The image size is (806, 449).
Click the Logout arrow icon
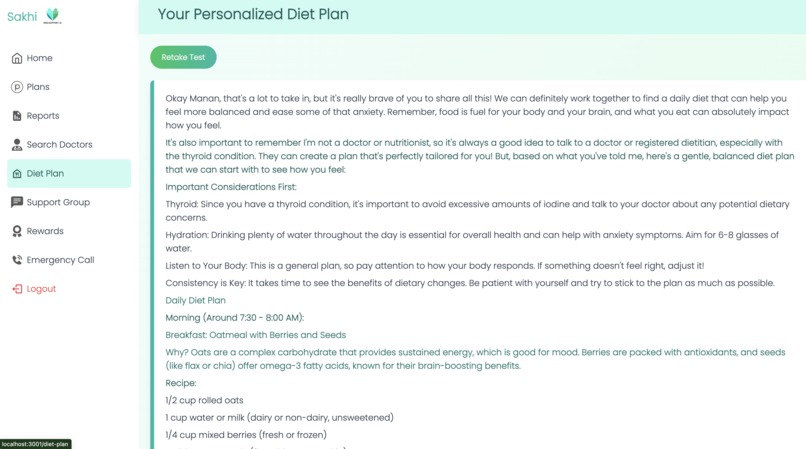tap(17, 289)
